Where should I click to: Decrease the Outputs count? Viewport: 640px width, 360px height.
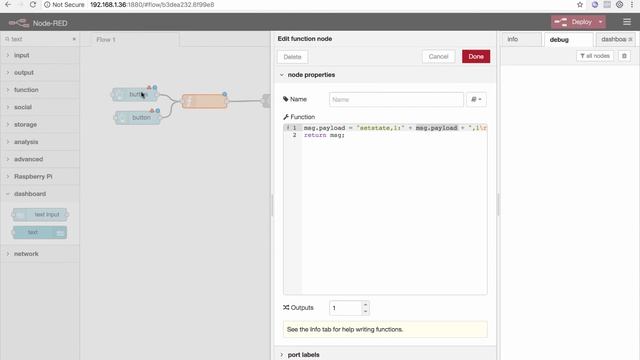(x=365, y=311)
